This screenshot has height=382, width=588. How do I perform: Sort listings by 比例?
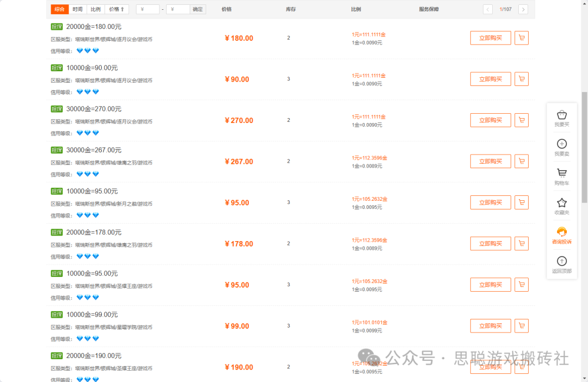pos(95,9)
